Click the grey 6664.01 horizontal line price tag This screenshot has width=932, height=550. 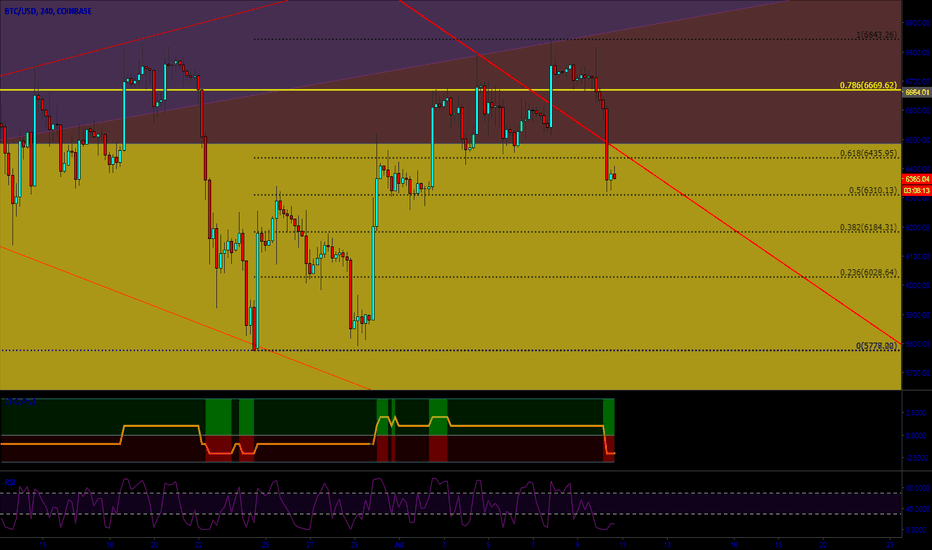[917, 92]
